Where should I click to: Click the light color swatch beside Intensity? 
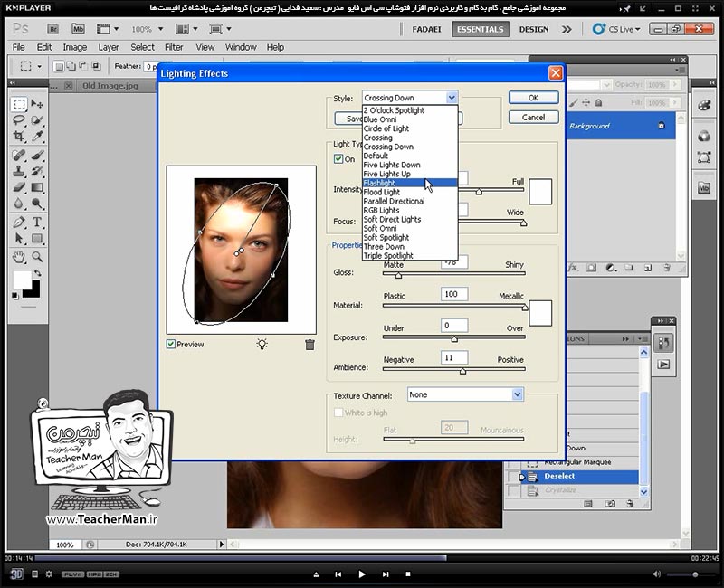point(540,192)
